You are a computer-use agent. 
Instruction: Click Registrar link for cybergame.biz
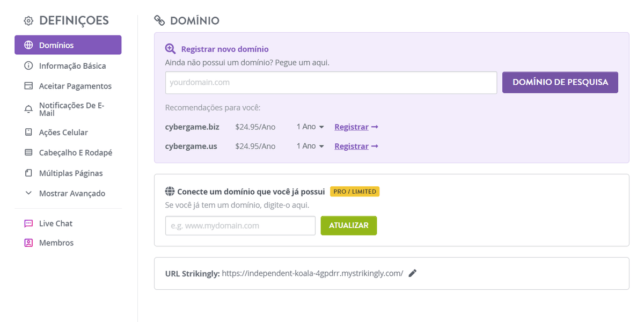tap(356, 127)
